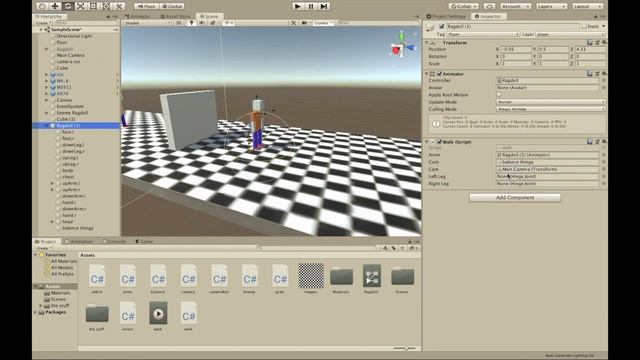This screenshot has width=640, height=360.
Task: Switch to the Game tab
Action: click(x=144, y=242)
